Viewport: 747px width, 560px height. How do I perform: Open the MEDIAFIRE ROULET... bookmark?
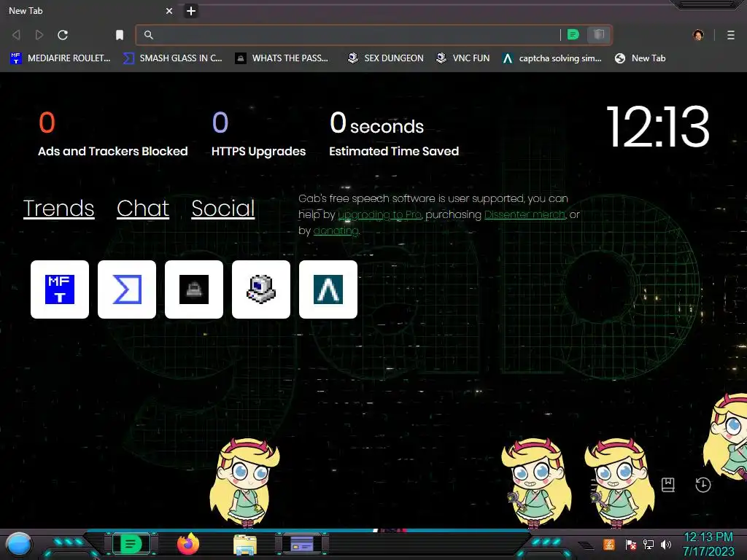click(x=60, y=58)
